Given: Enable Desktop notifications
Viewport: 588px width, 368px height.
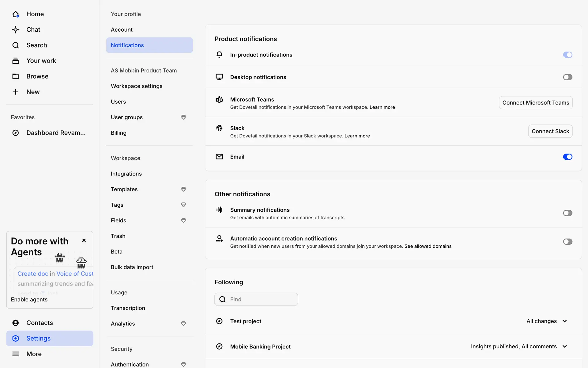Looking at the screenshot, I should [x=567, y=77].
